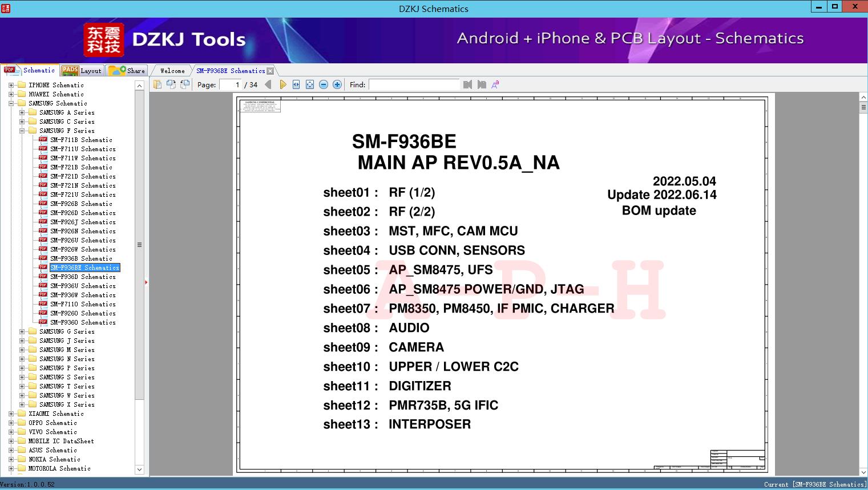Click the Find text field
Image resolution: width=868 pixels, height=490 pixels.
414,84
